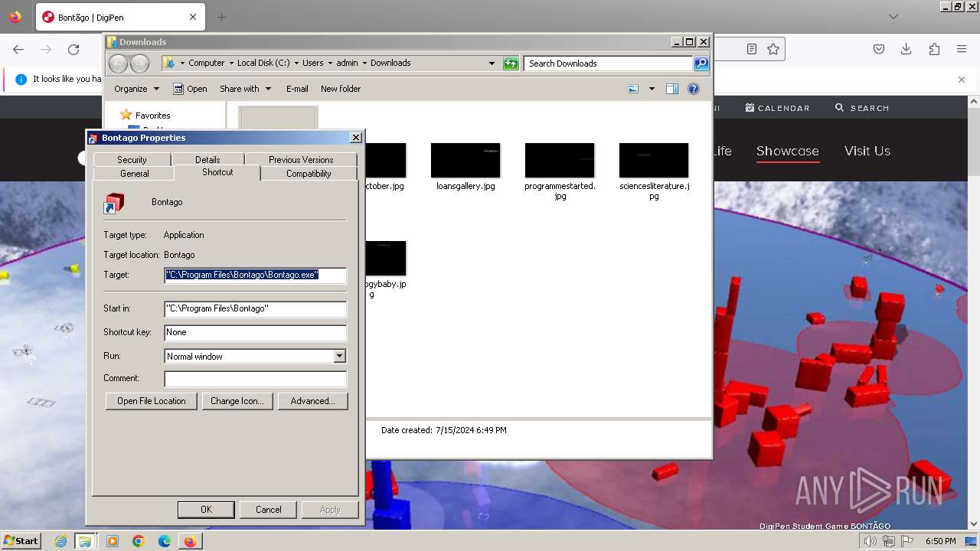
Task: Switch to the Details tab
Action: click(207, 159)
